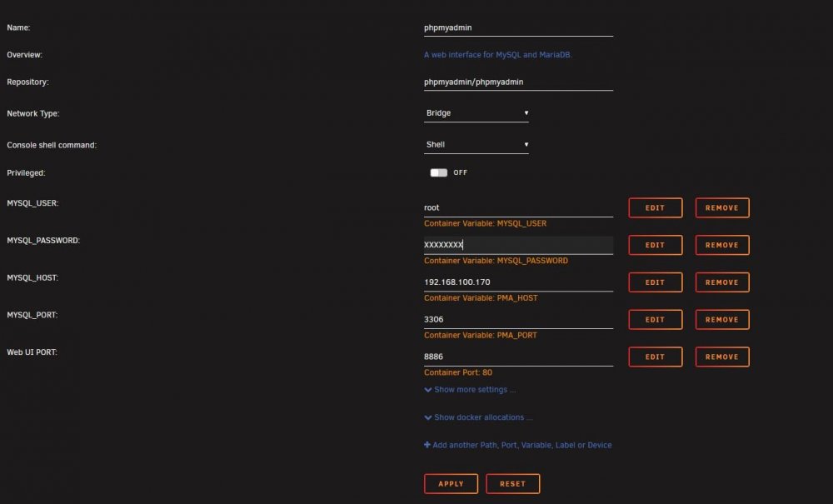Focus the Repository input field
833x504 pixels.
point(518,82)
